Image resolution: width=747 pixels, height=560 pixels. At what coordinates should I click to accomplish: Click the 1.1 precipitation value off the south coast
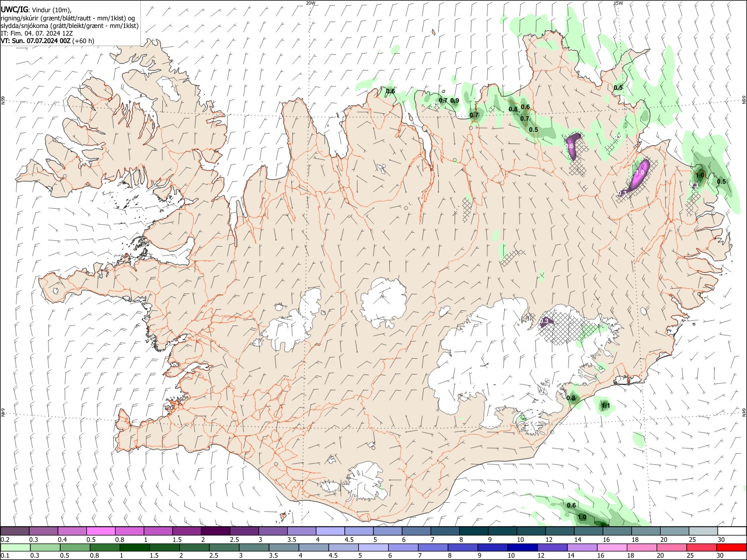click(x=605, y=406)
